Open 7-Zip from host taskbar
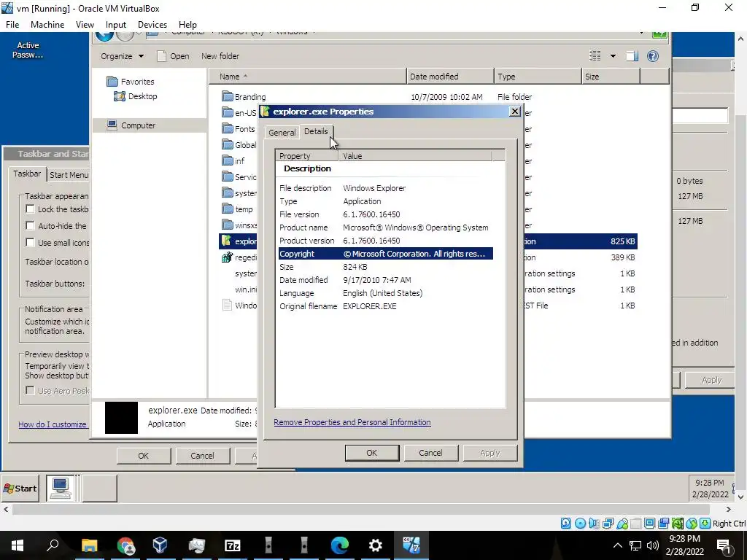 pos(233,545)
